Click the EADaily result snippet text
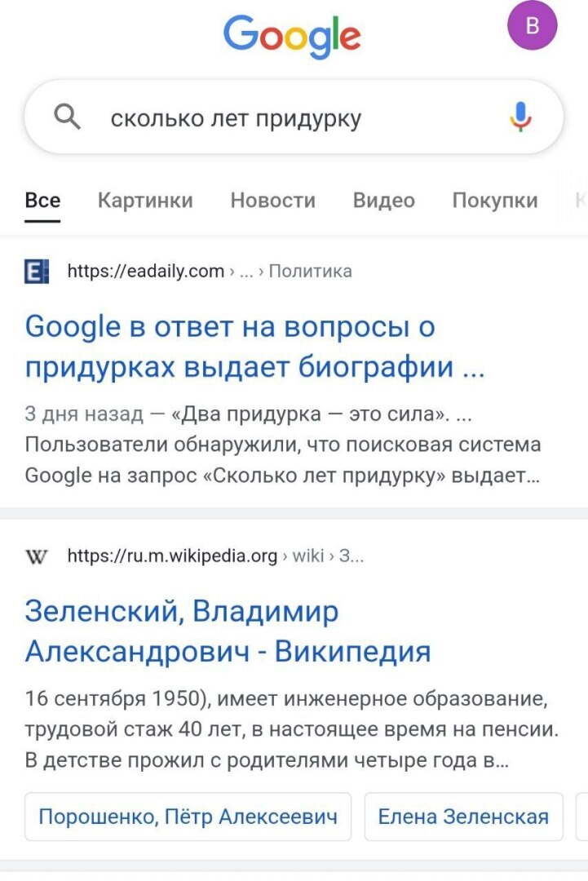 [283, 445]
